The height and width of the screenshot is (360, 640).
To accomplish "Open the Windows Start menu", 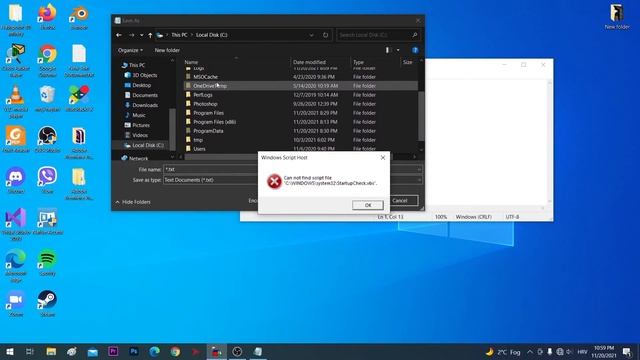I will [x=10, y=351].
